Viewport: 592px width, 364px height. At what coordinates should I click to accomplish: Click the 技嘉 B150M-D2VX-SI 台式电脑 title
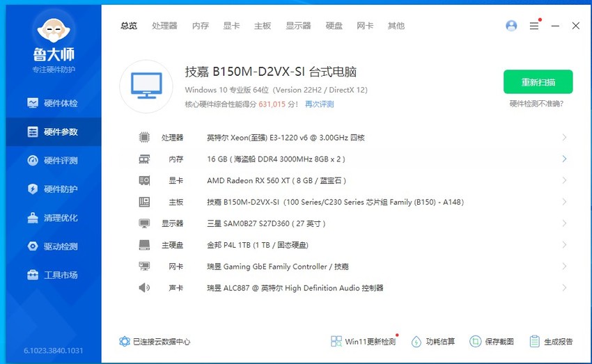pos(271,72)
